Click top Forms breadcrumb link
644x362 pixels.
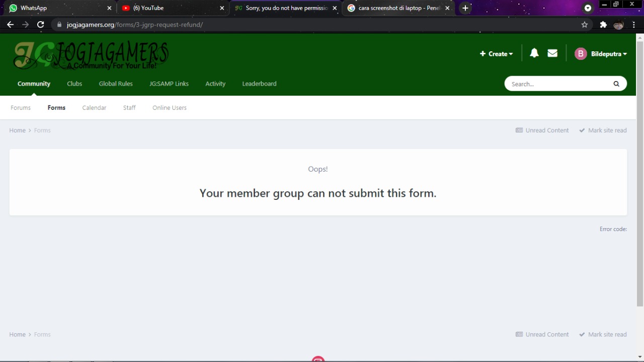click(x=42, y=130)
